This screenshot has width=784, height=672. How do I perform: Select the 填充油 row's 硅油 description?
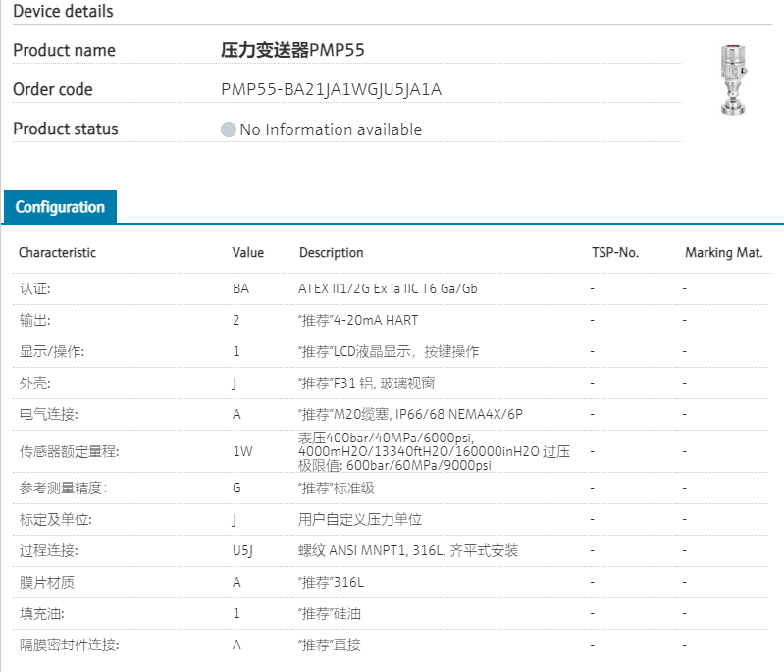coord(330,614)
